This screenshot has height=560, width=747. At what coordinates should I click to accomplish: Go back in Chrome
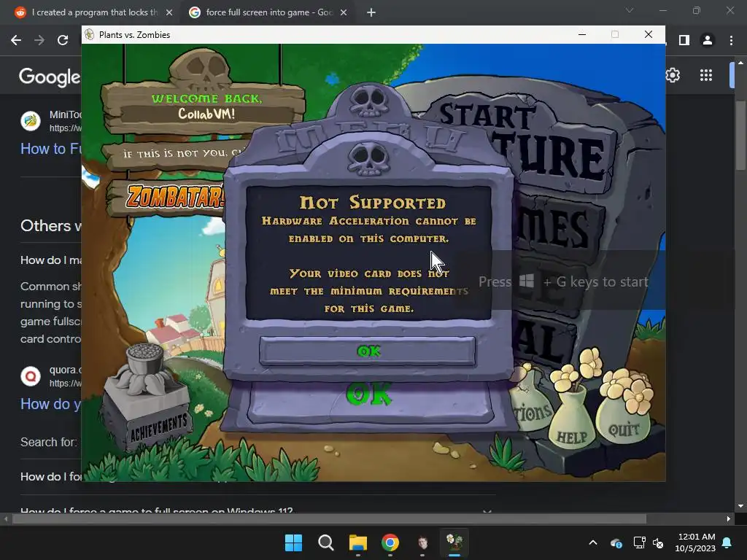click(x=16, y=41)
